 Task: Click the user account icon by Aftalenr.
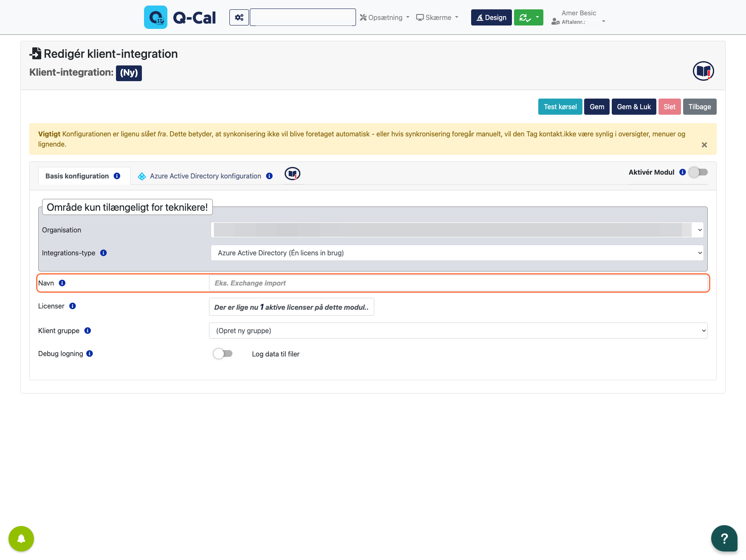(x=555, y=22)
